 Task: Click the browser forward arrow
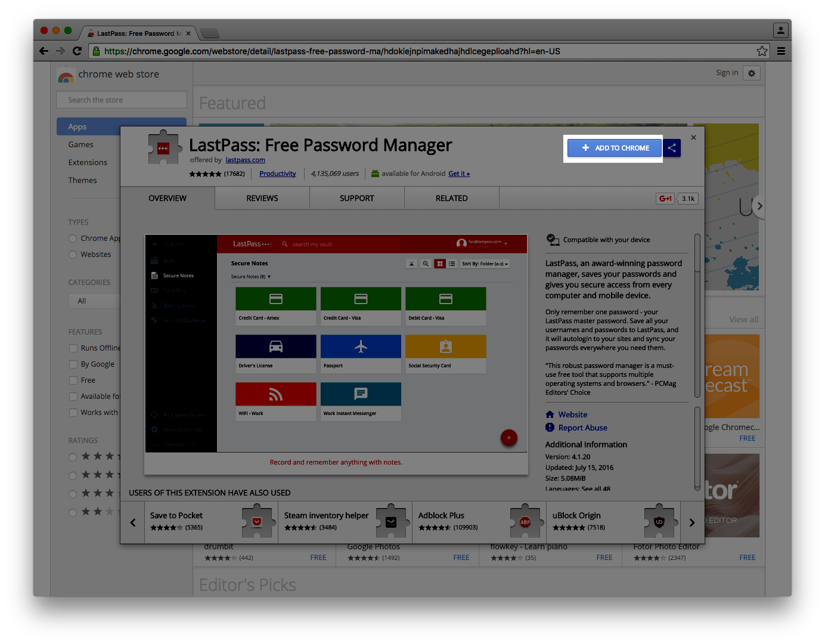[60, 51]
